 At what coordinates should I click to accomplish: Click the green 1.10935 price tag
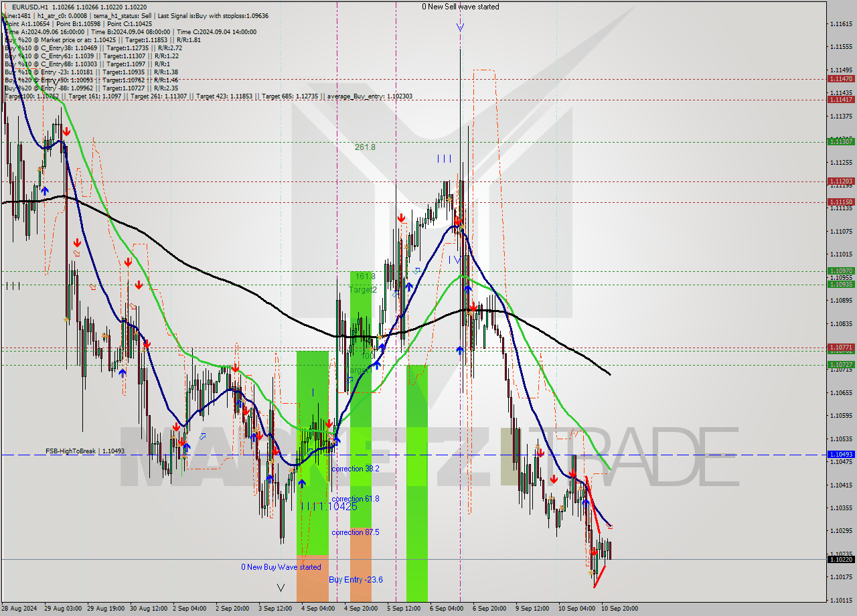coord(841,284)
